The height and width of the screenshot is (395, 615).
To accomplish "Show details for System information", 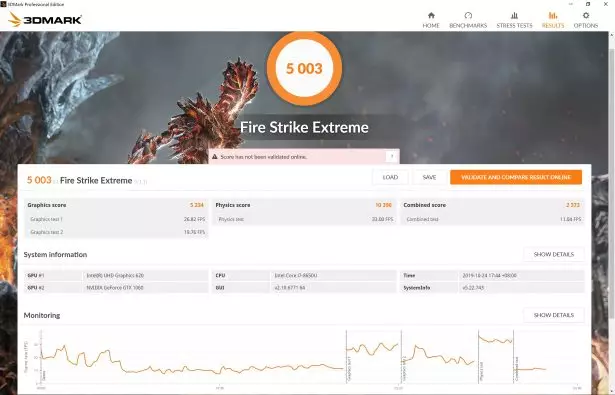I will point(554,255).
